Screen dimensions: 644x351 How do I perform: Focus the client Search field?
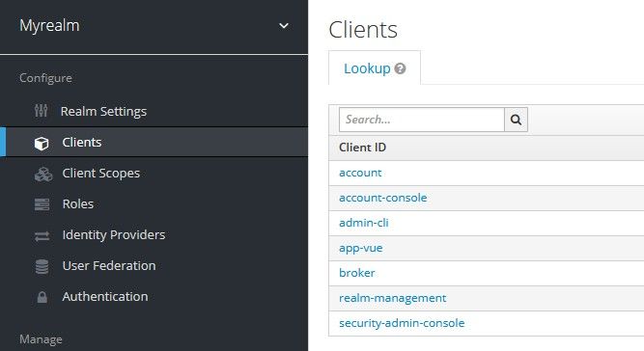422,120
